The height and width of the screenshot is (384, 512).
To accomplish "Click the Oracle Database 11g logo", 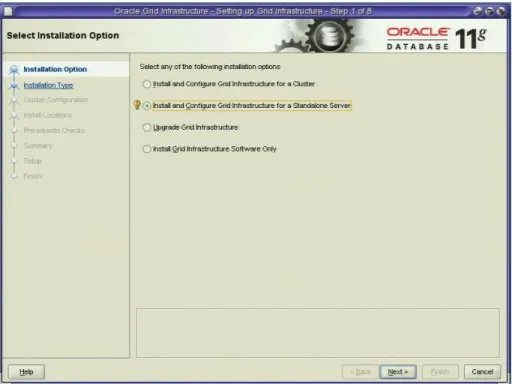I will coord(437,38).
